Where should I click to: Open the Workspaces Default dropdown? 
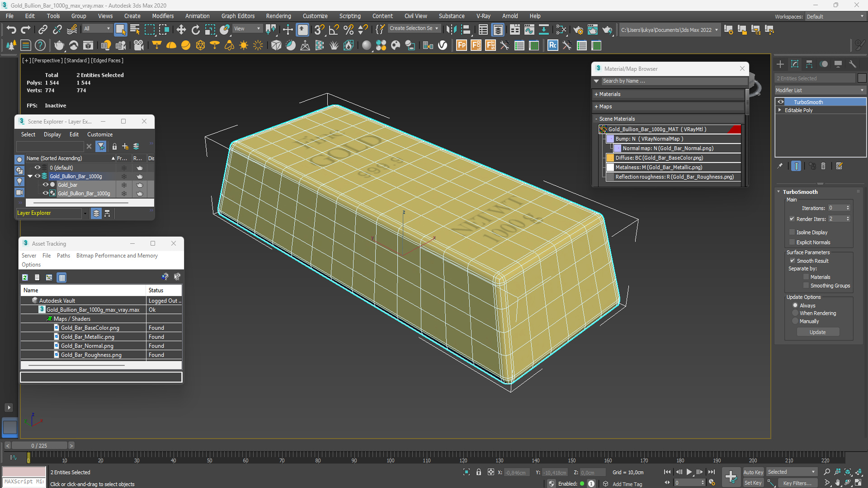coord(835,16)
